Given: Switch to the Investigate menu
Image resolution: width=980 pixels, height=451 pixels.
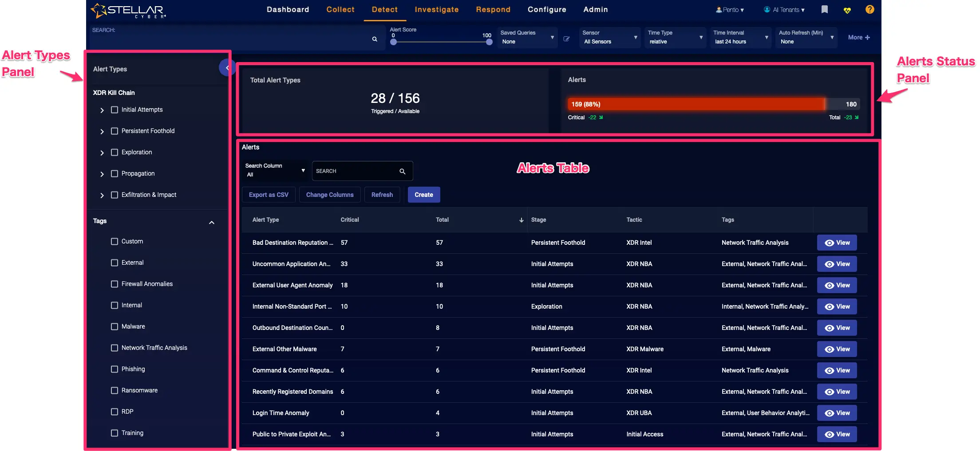Looking at the screenshot, I should click(436, 10).
